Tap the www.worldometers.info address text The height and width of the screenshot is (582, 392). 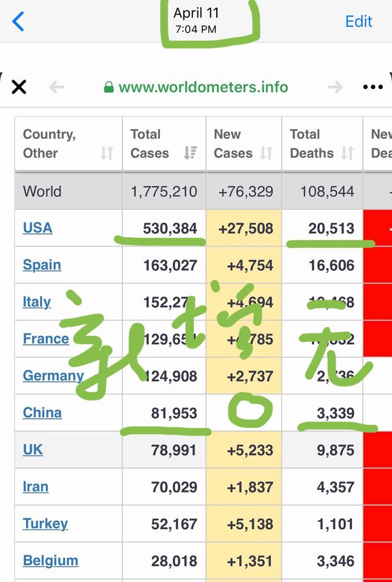pos(203,87)
